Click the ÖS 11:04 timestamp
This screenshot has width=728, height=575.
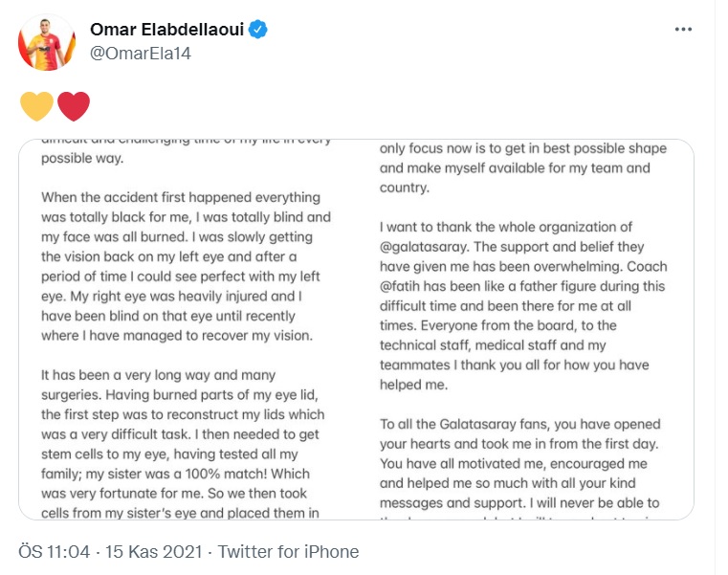coord(54,552)
